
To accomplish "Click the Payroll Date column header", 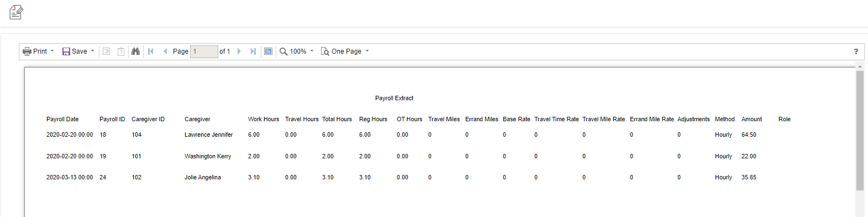I will (x=62, y=119).
